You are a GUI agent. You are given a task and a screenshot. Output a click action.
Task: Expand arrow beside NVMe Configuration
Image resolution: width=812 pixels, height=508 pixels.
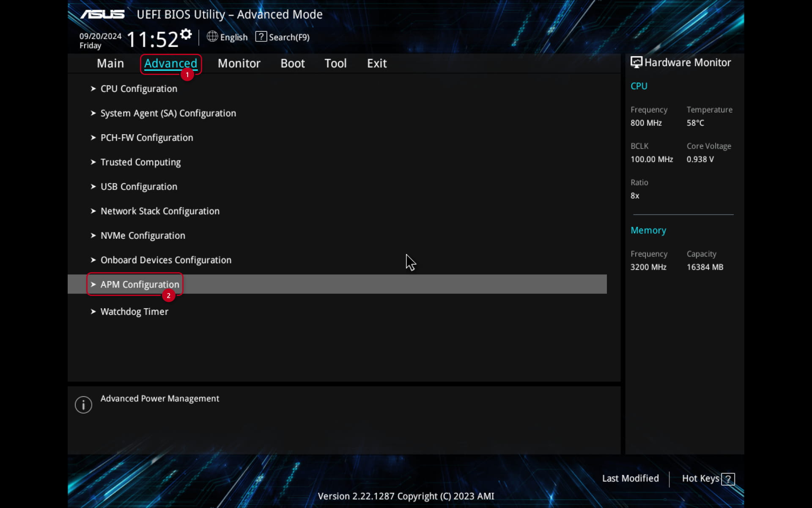pyautogui.click(x=93, y=235)
